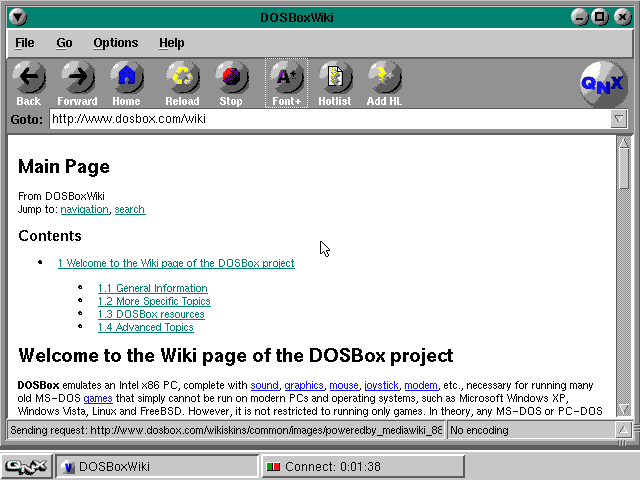Click the QNX globe logo icon
The height and width of the screenshot is (480, 640).
(603, 85)
